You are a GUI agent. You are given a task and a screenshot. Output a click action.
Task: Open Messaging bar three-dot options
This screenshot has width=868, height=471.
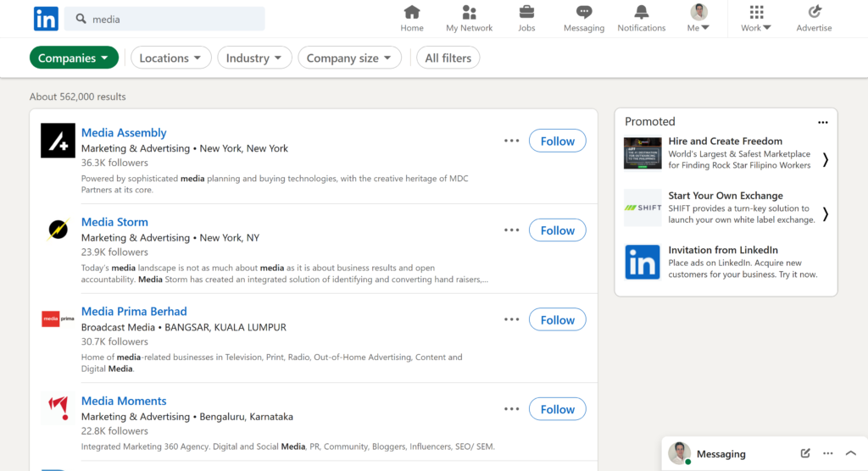pyautogui.click(x=827, y=453)
